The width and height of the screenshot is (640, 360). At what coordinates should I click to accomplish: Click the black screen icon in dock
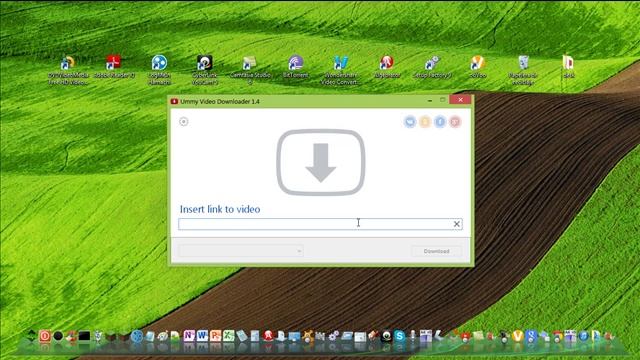pyautogui.click(x=84, y=336)
